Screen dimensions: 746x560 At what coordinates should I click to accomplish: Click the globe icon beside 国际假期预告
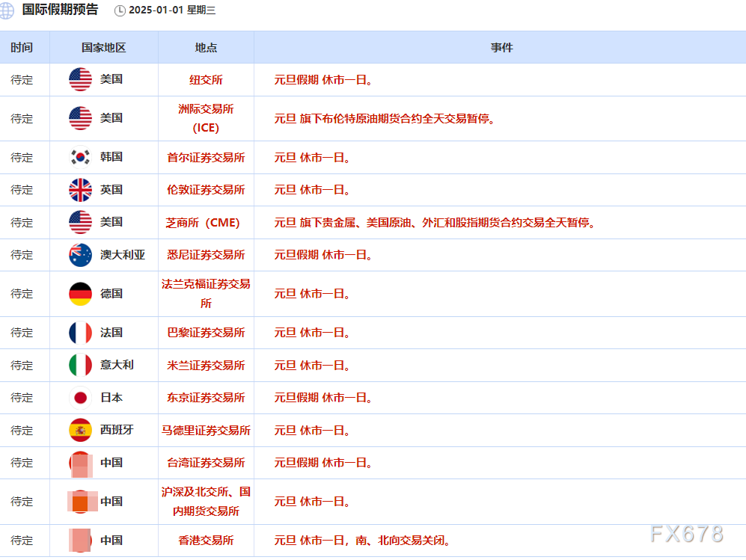[x=7, y=11]
